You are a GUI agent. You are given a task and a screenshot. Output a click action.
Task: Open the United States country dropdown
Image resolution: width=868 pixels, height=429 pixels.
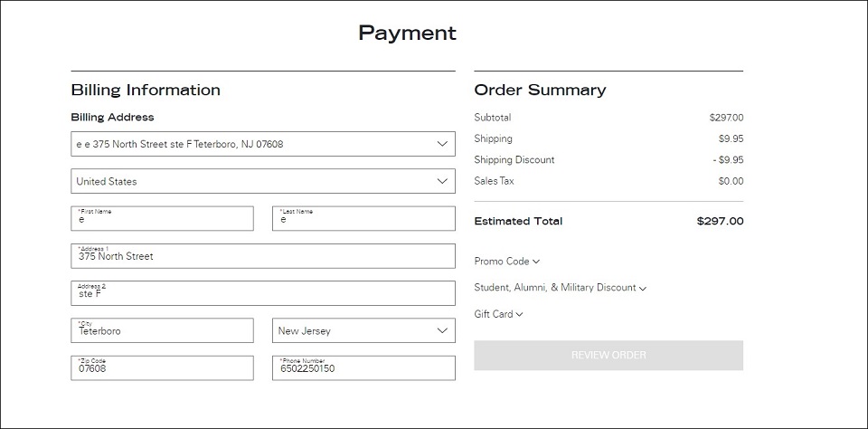coord(263,181)
